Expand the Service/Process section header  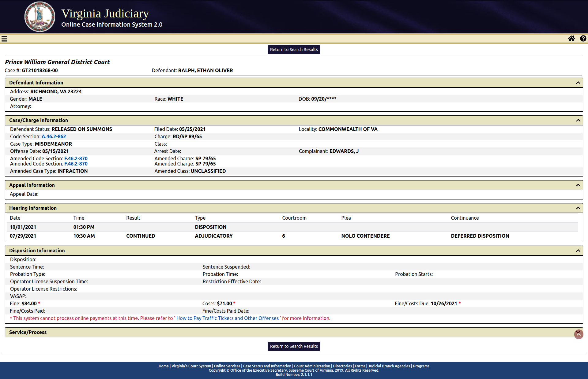294,332
